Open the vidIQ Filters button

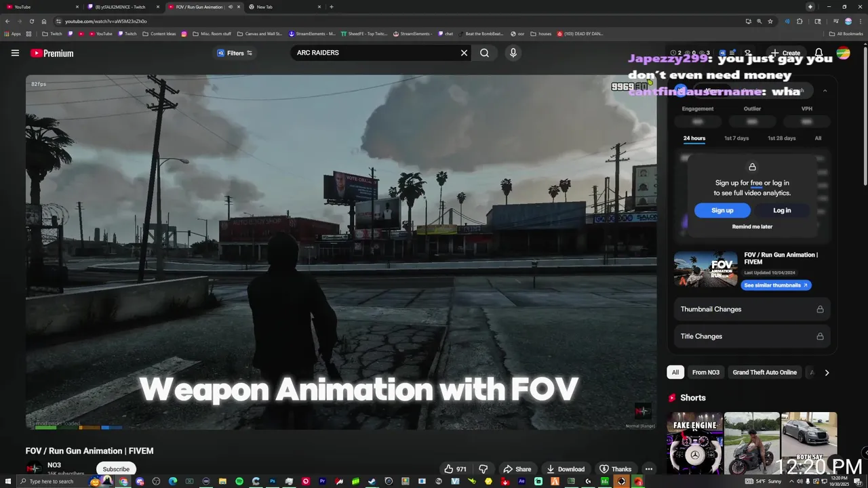(x=235, y=53)
